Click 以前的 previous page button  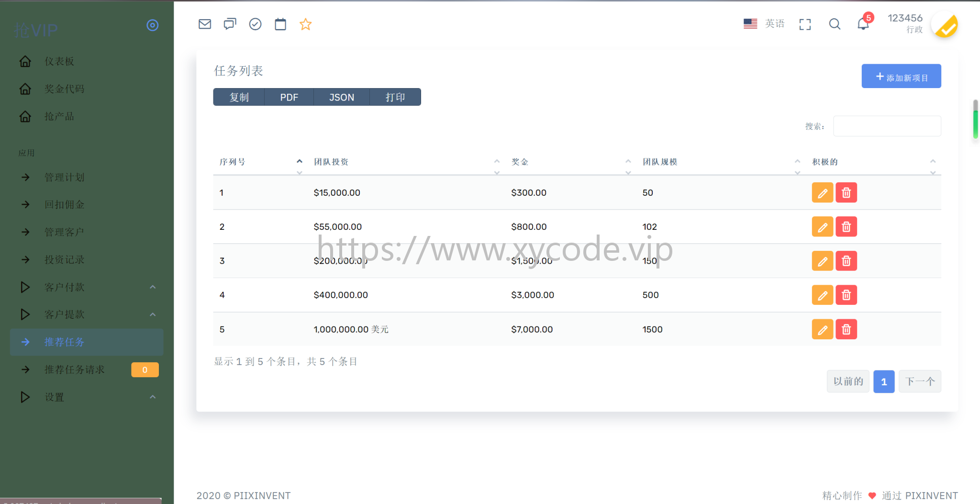click(x=848, y=381)
